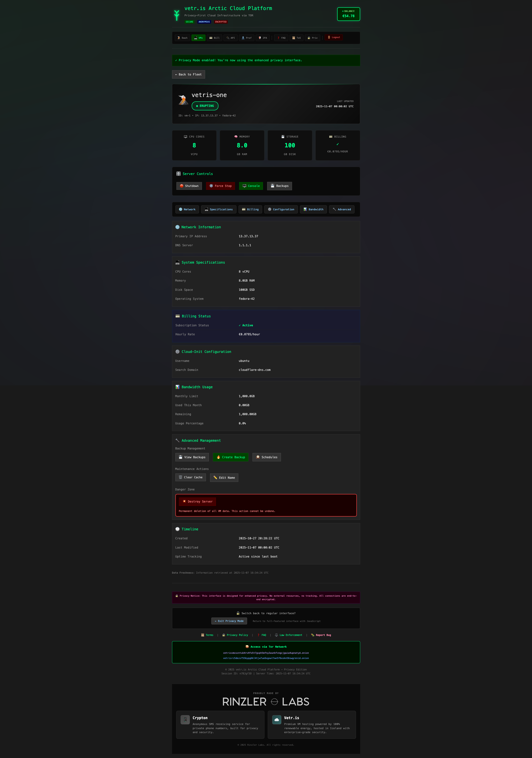Open the VMs menu item
The width and height of the screenshot is (532, 758).
[198, 38]
